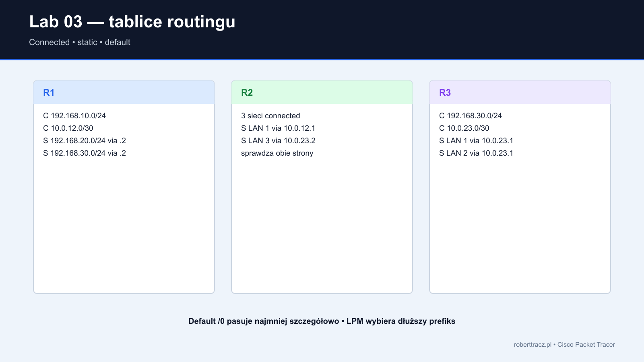Screen dimensions: 644x362
Task: Click the R3 entry 'C 10.0.23.0/30'
Action: 464,128
